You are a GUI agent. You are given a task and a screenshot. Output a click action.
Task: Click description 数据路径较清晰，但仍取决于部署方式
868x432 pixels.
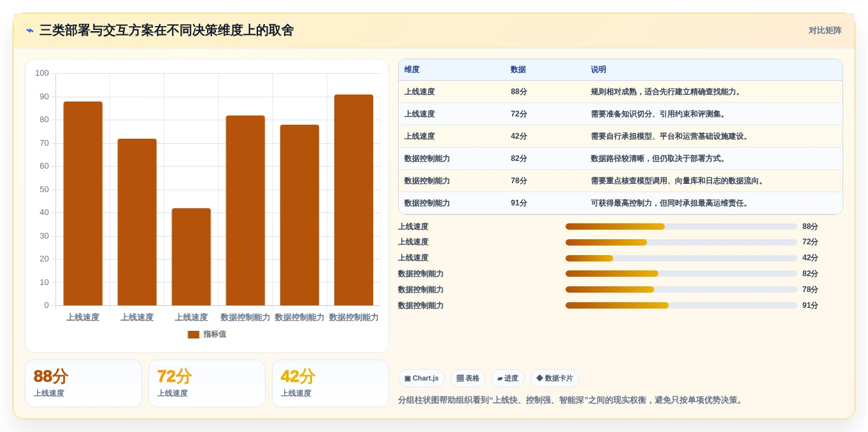tap(659, 158)
